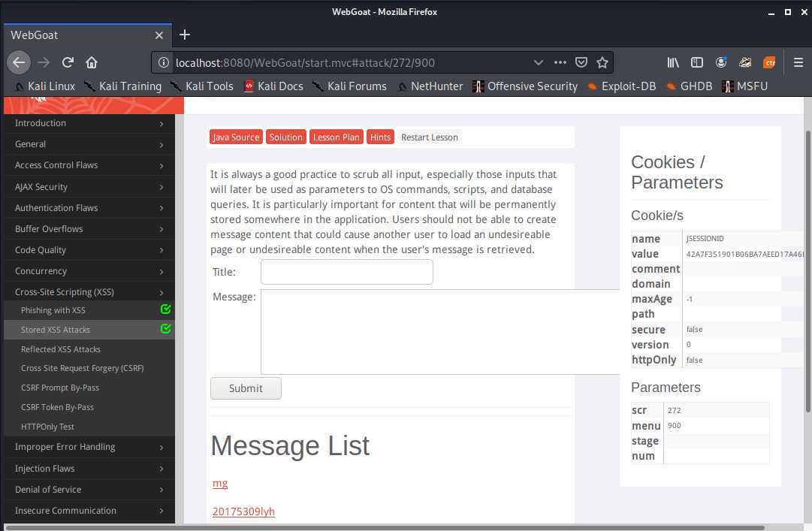
Task: Expand Insecure Communication category
Action: click(x=89, y=511)
